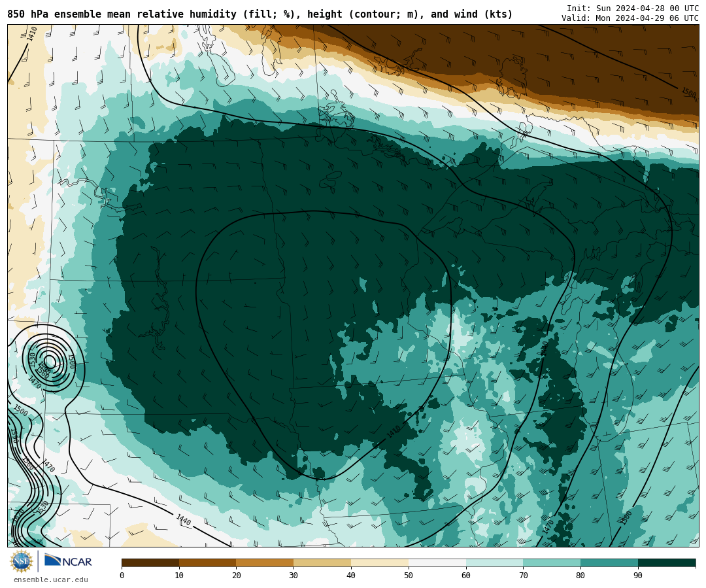
Task: Click the colorbar tick label 80
Action: (581, 576)
